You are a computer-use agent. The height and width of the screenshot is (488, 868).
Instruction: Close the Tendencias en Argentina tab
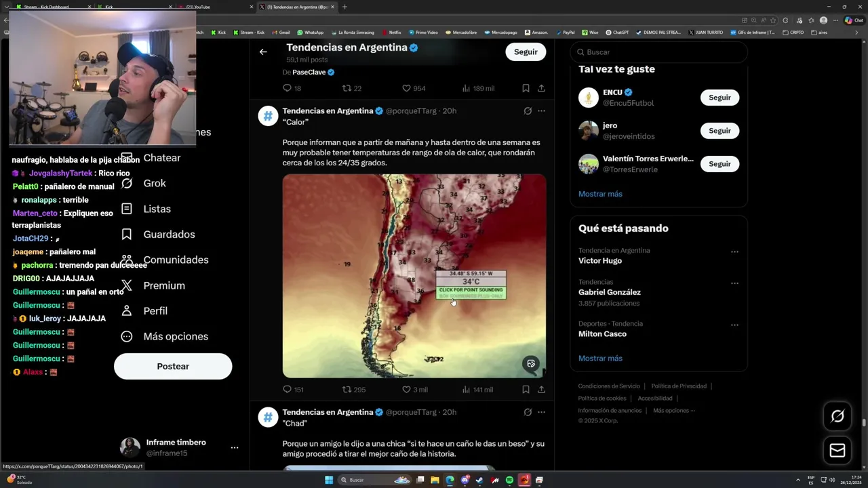tap(332, 7)
